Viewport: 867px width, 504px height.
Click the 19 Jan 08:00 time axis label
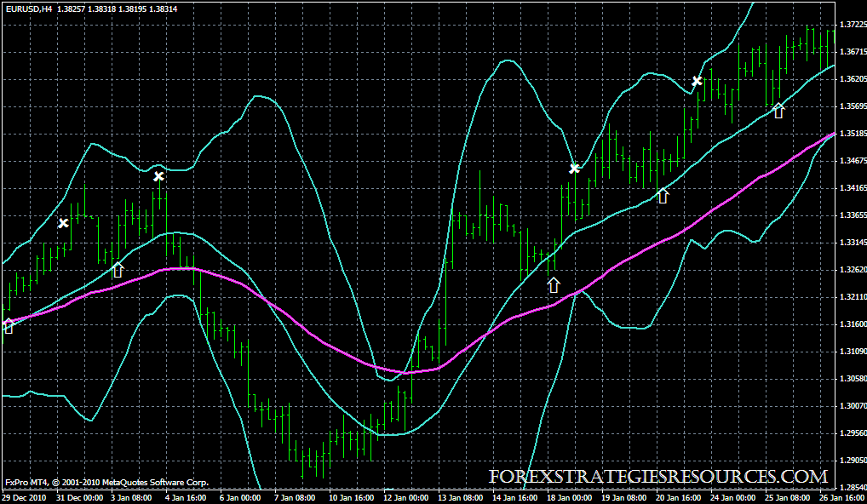(625, 498)
